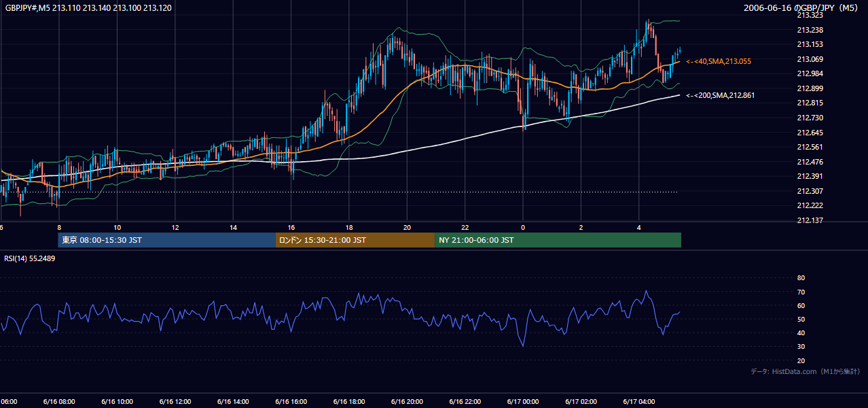Click the 6/17 02:00 date label
The image size is (868, 408).
(581, 402)
